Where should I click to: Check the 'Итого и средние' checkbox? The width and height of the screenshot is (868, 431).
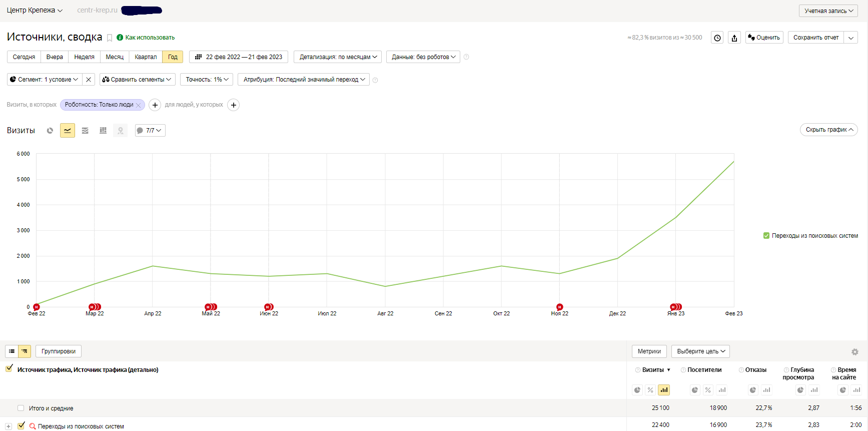[x=21, y=408]
